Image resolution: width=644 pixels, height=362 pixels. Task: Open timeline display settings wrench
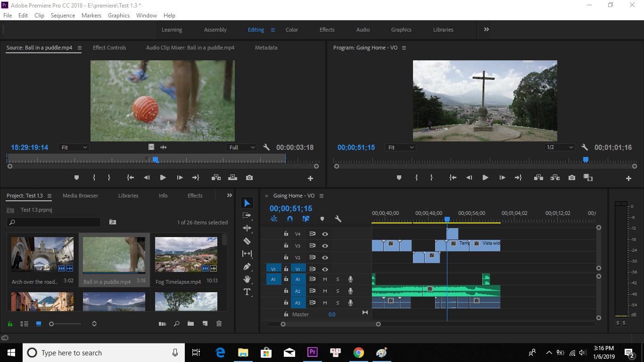coord(338,219)
